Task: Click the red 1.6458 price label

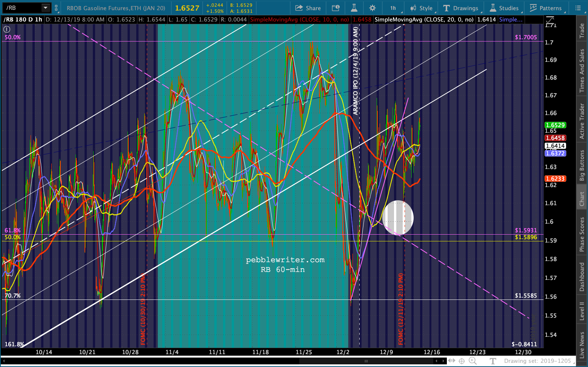Action: (x=555, y=138)
